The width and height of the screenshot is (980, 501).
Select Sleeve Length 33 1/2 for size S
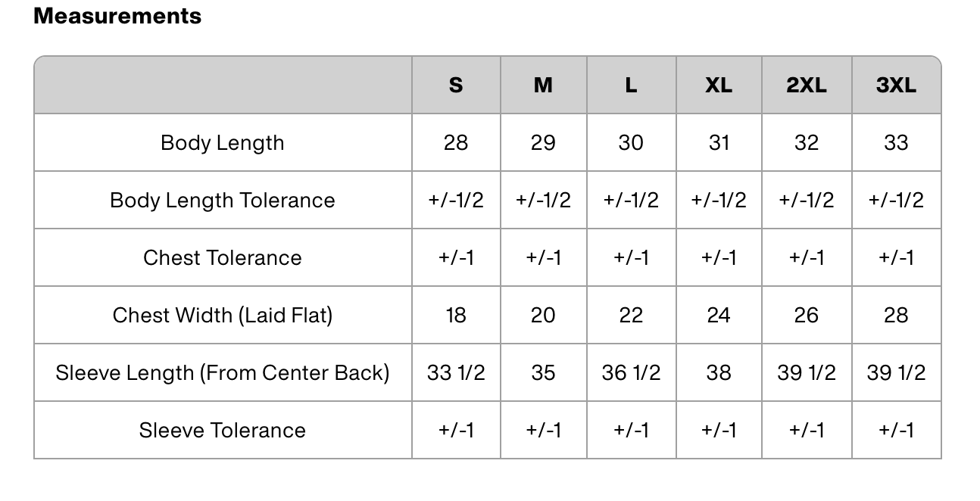point(456,372)
